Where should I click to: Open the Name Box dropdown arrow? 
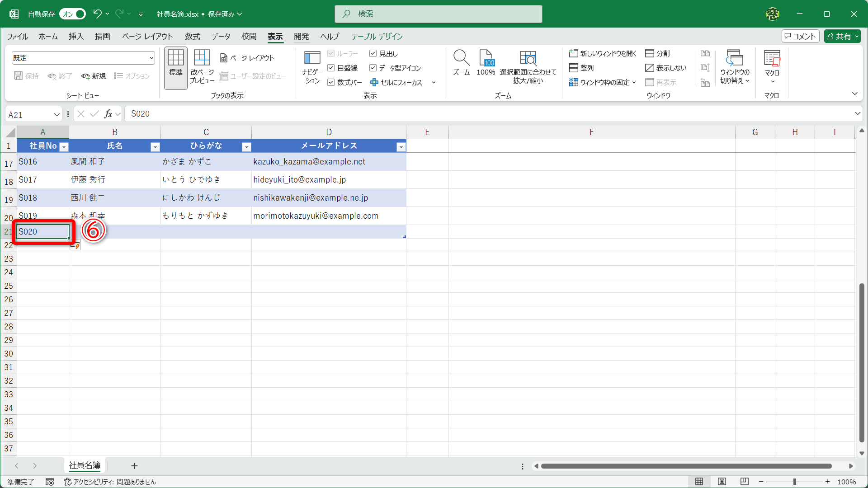[57, 115]
